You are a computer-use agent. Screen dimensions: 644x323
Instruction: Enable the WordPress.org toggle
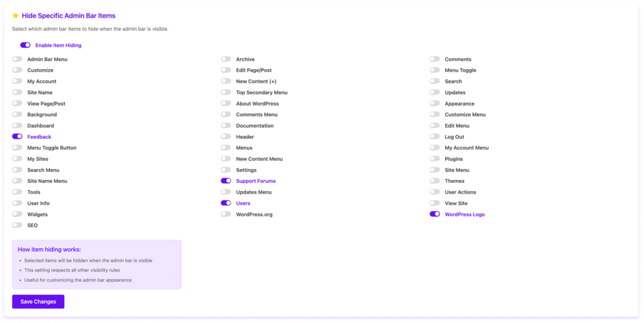point(226,214)
